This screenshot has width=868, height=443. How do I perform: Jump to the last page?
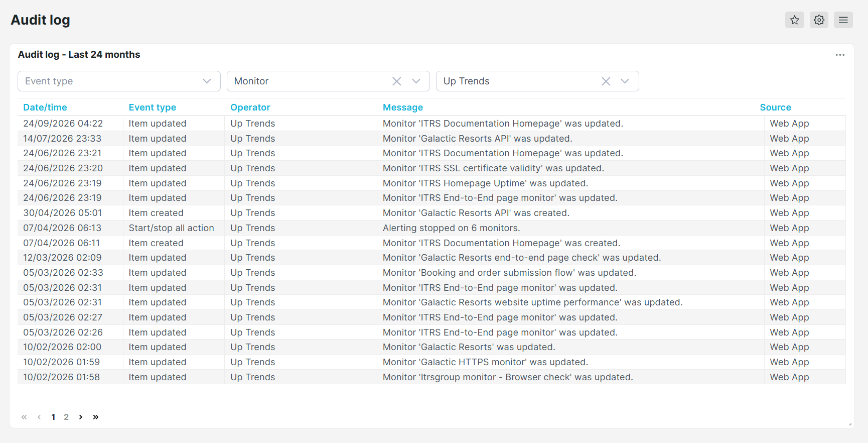click(x=96, y=417)
